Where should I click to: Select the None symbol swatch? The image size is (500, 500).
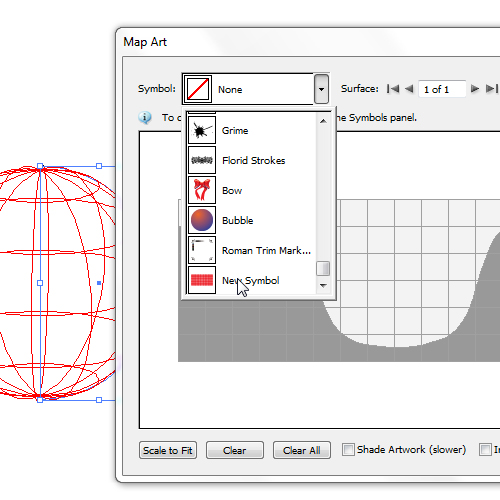pos(198,89)
